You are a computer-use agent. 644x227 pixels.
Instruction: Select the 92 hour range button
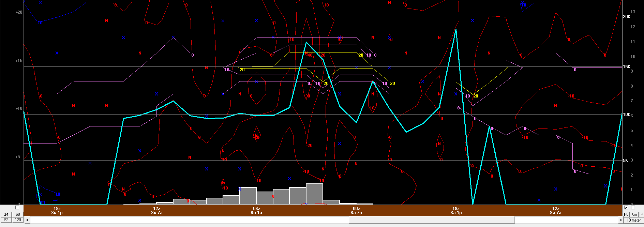coord(6,220)
